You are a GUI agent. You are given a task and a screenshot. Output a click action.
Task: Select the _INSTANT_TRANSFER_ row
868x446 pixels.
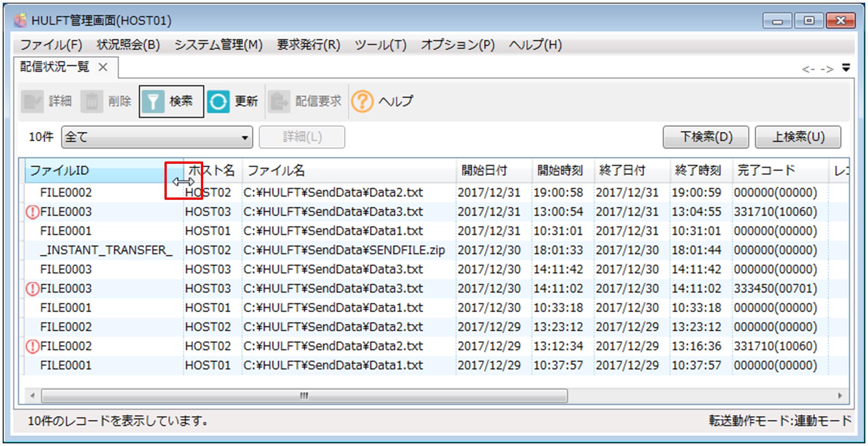pos(437,250)
